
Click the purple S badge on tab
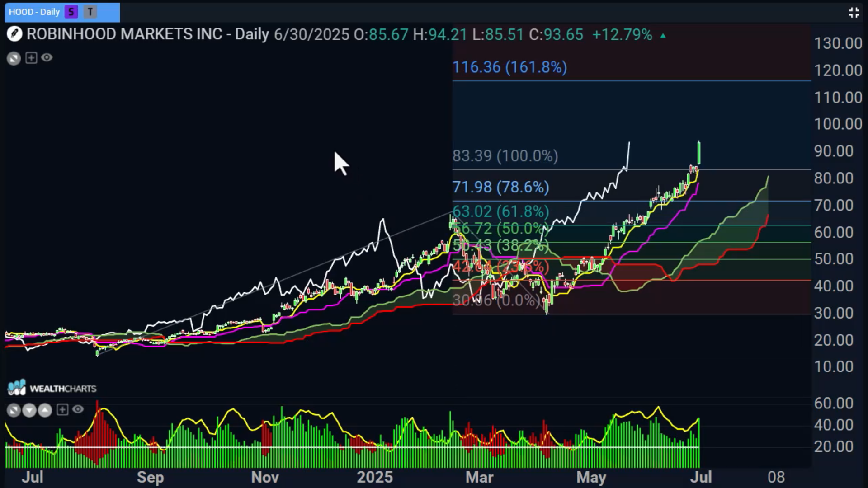pos(71,12)
